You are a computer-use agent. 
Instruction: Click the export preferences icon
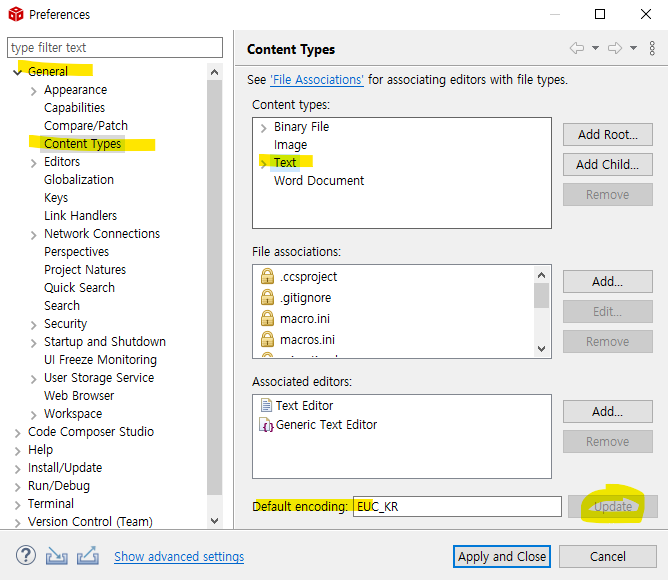88,556
